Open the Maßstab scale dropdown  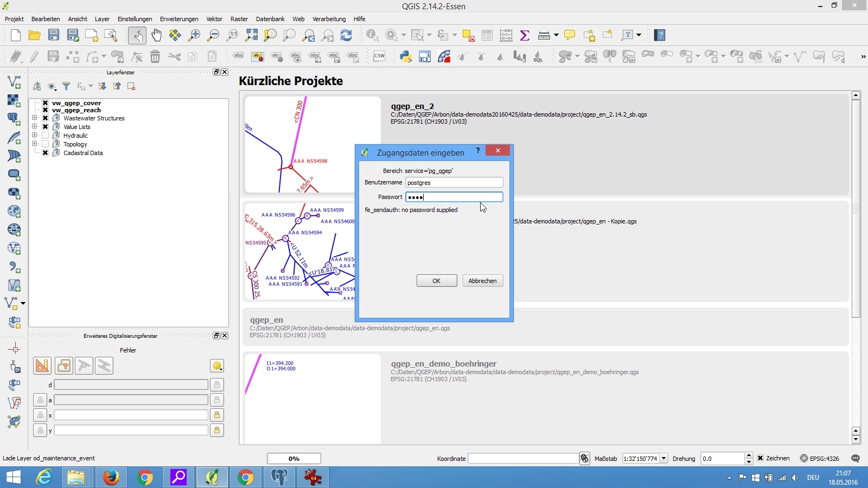pyautogui.click(x=663, y=459)
